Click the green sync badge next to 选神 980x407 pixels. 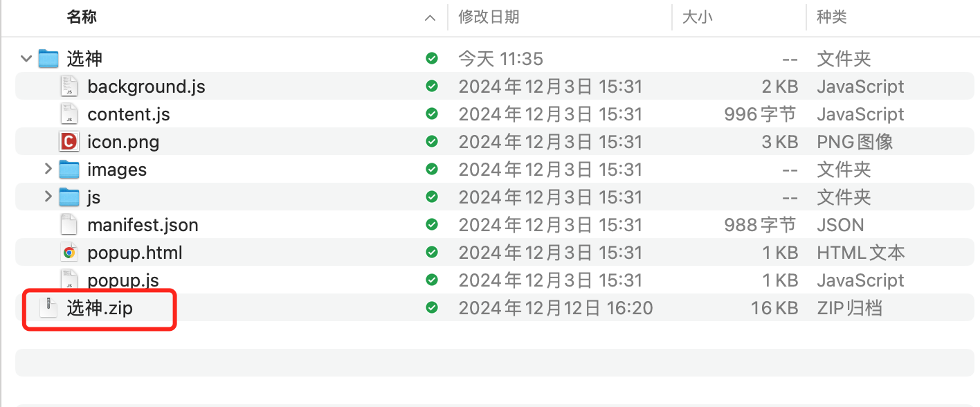430,58
